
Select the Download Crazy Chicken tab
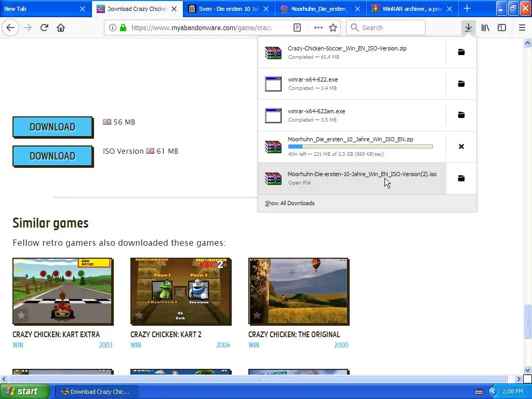(x=137, y=8)
